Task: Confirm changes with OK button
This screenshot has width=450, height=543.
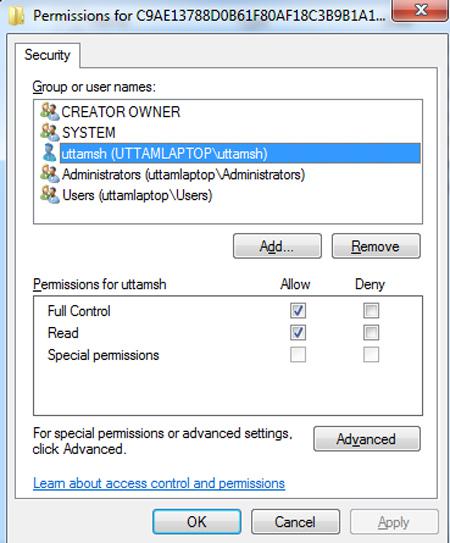Action: pyautogui.click(x=197, y=522)
